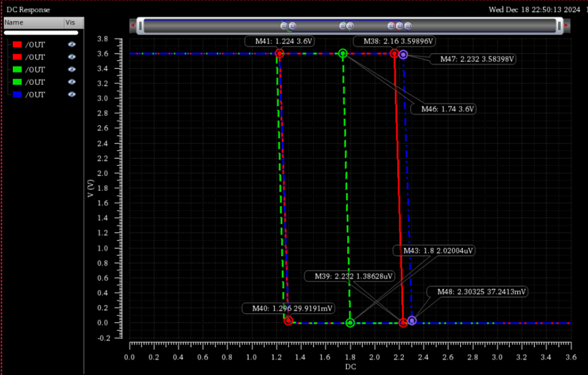
Task: Click the green marker circle at the 3.6 V level
Action: click(x=343, y=54)
